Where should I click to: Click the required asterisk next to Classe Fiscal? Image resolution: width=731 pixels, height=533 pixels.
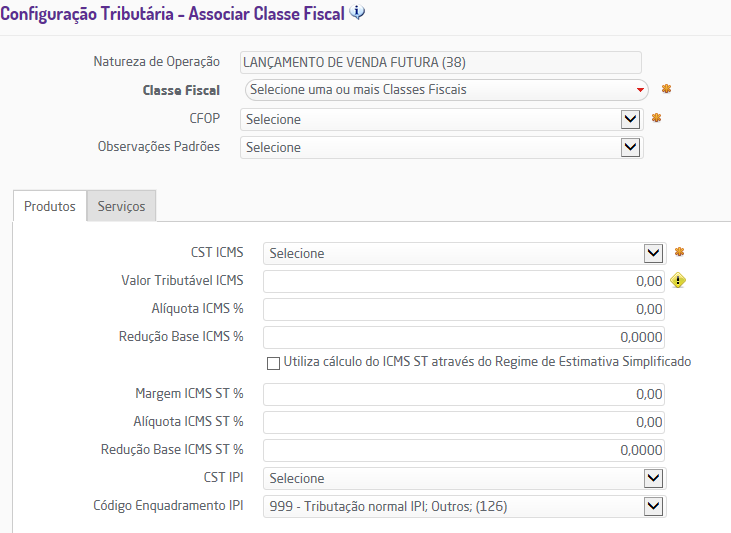[x=666, y=89]
